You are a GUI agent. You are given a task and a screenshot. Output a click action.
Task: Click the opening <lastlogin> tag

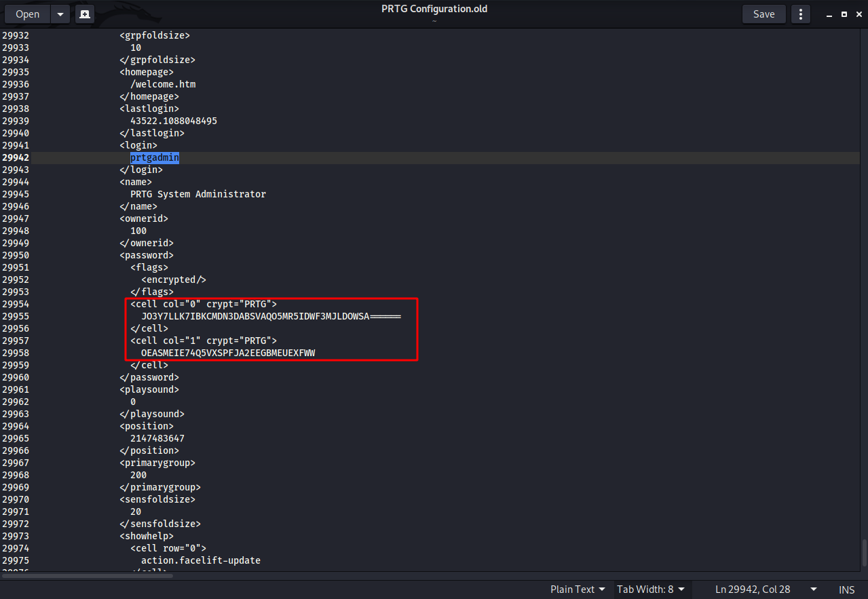click(149, 109)
